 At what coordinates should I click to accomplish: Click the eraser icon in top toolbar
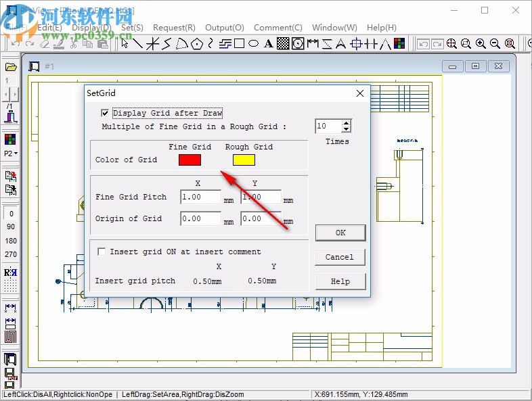pyautogui.click(x=45, y=44)
